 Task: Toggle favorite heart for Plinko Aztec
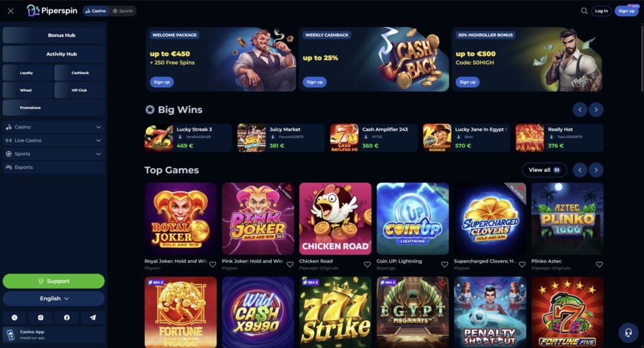(599, 264)
